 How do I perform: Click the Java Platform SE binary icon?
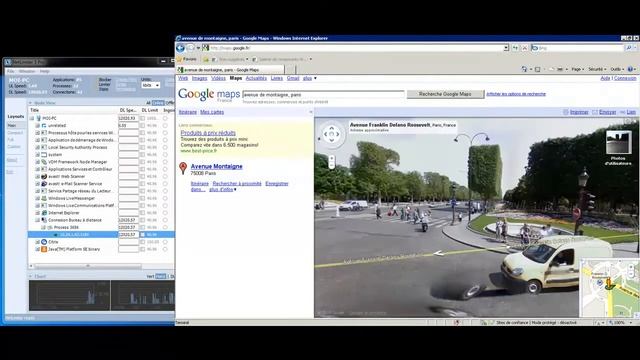point(44,249)
